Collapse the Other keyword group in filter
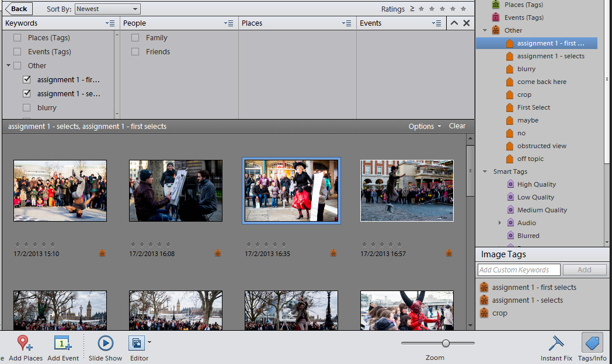612x364 pixels. pos(8,65)
